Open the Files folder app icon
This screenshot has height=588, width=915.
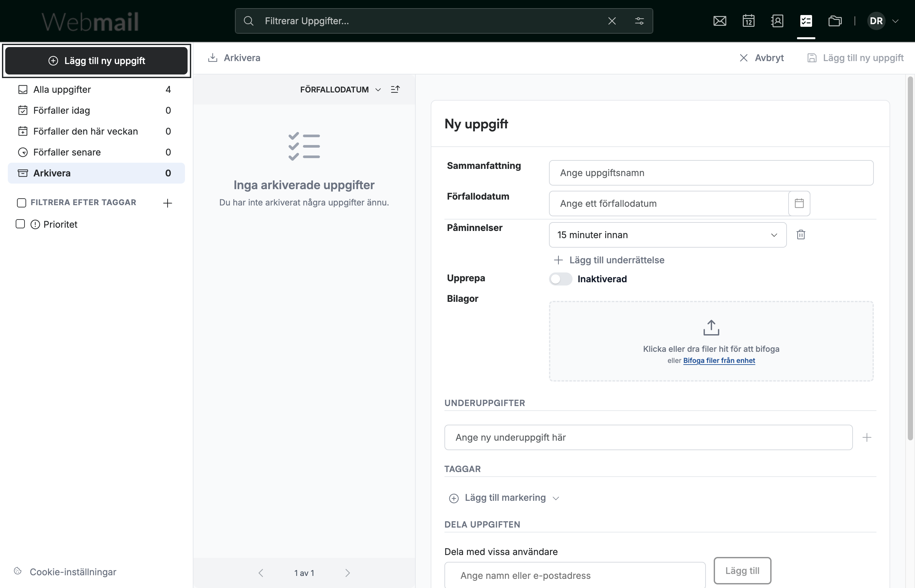click(835, 21)
